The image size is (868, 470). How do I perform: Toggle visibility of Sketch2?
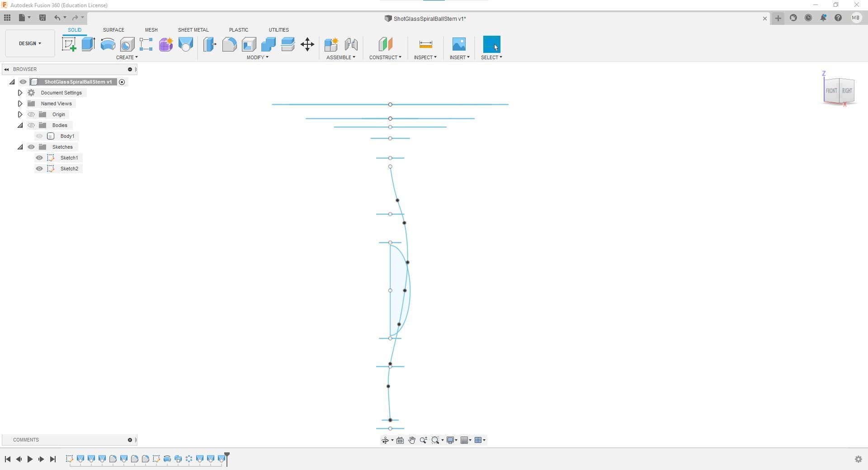point(39,169)
